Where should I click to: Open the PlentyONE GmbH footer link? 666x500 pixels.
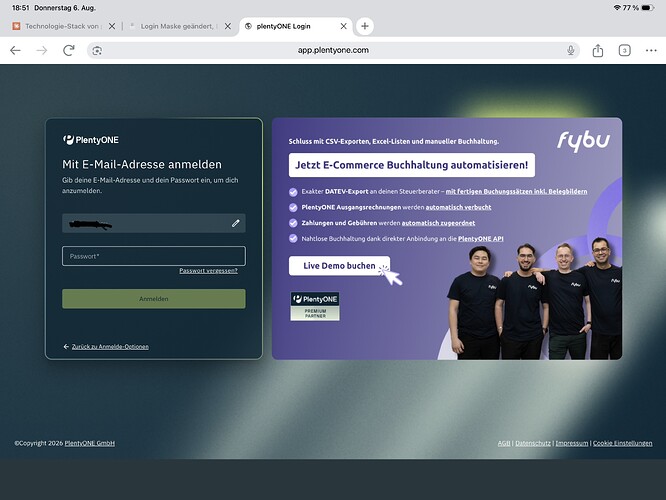[90, 443]
